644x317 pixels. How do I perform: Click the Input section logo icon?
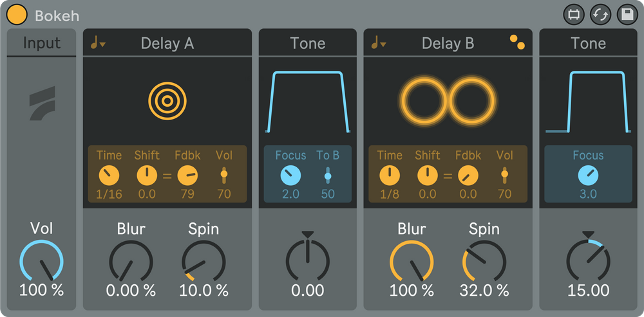[x=42, y=104]
